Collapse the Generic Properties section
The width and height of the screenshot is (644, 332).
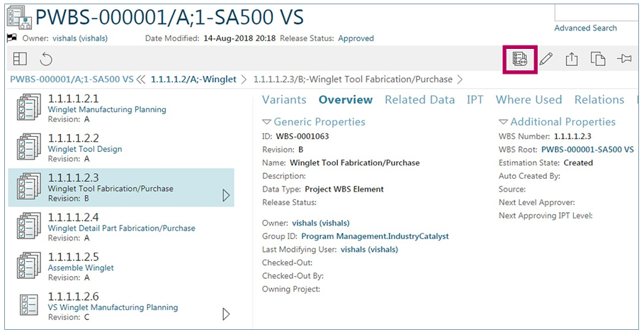click(x=266, y=122)
